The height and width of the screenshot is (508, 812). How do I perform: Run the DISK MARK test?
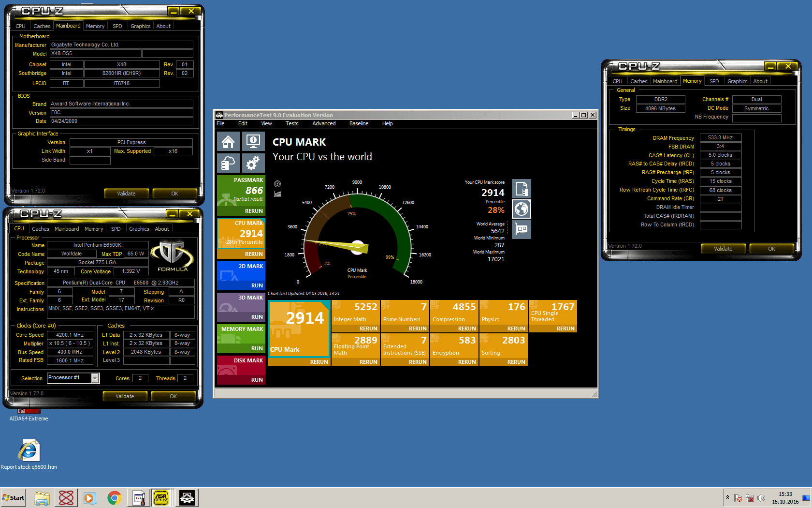click(257, 380)
